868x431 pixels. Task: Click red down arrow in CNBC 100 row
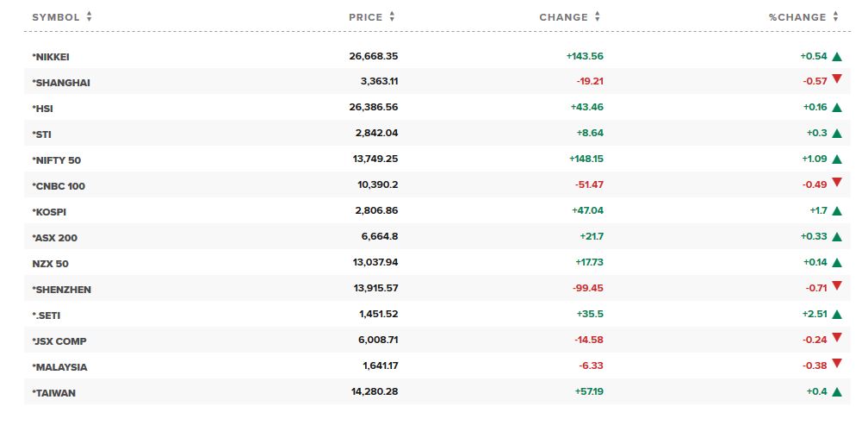pyautogui.click(x=837, y=182)
